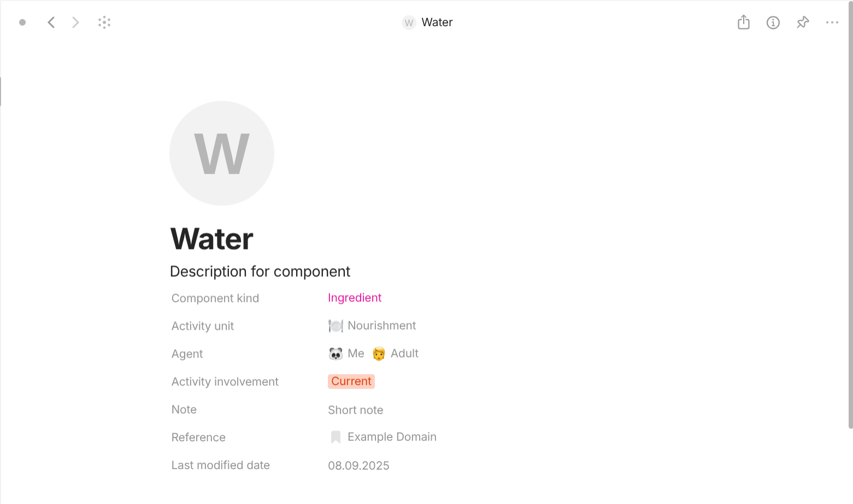Open the Share menu via the export icon
The width and height of the screenshot is (853, 504).
pos(743,22)
